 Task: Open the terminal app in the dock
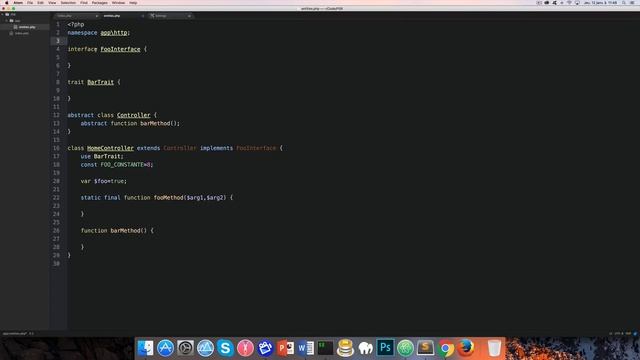[x=325, y=348]
